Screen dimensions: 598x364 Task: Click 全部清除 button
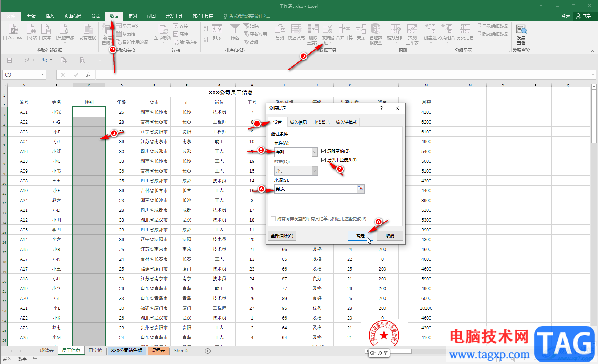coord(282,236)
